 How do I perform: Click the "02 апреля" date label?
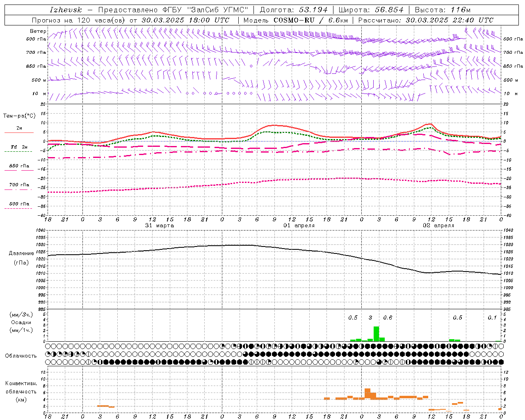438,226
